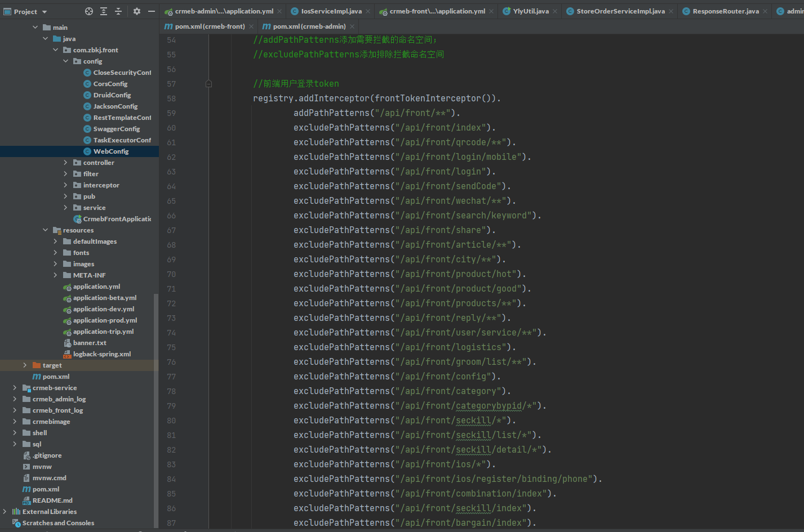Open Project panel settings gear
Screen dimensions: 804x532
point(137,11)
